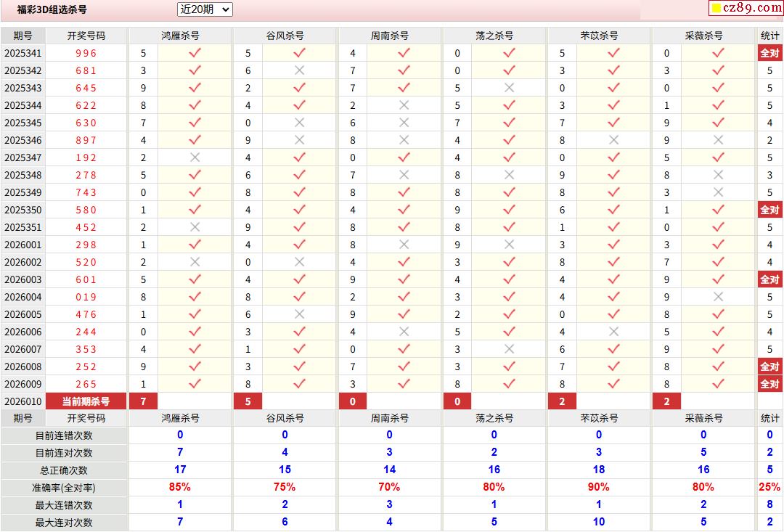Select red current kill number 5 under 谷风杀号
The image size is (784, 532).
(248, 401)
